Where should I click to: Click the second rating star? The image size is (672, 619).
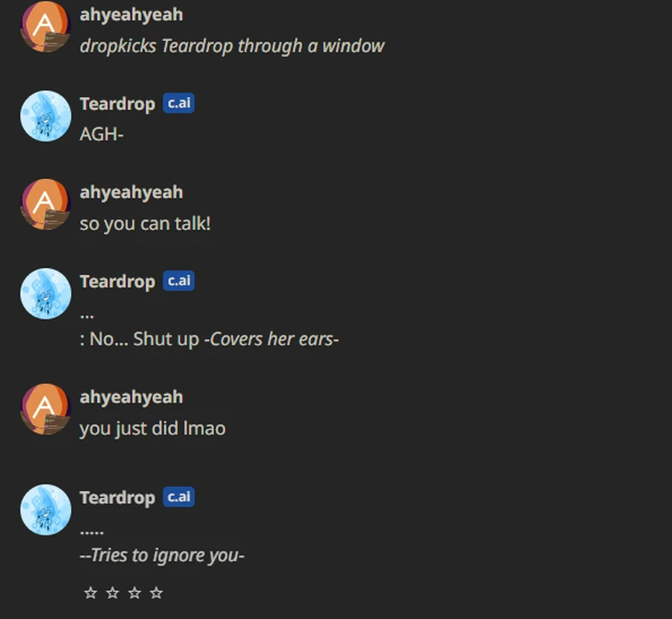pyautogui.click(x=112, y=593)
